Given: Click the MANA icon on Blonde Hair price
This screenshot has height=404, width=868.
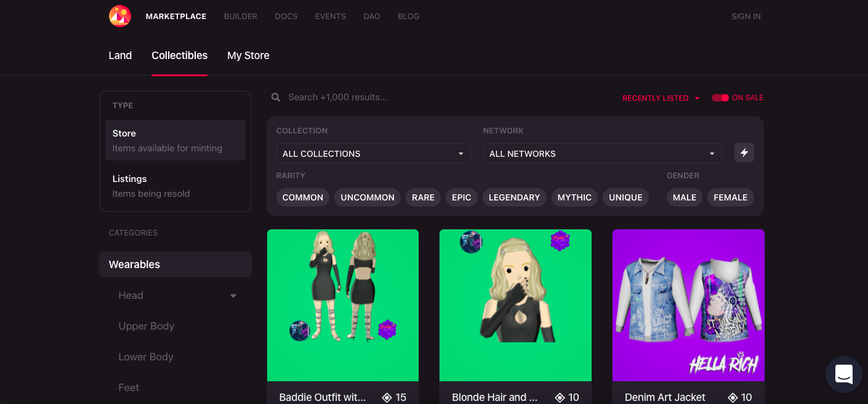Looking at the screenshot, I should point(560,398).
